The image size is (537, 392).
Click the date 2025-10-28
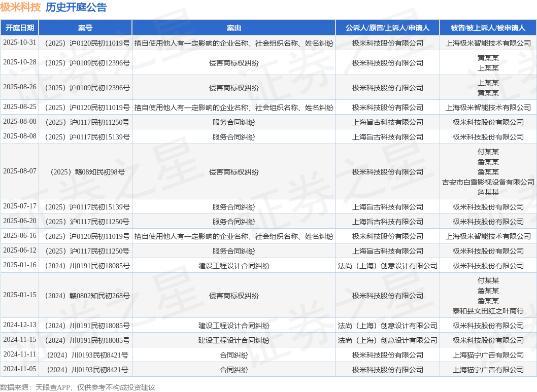19,62
